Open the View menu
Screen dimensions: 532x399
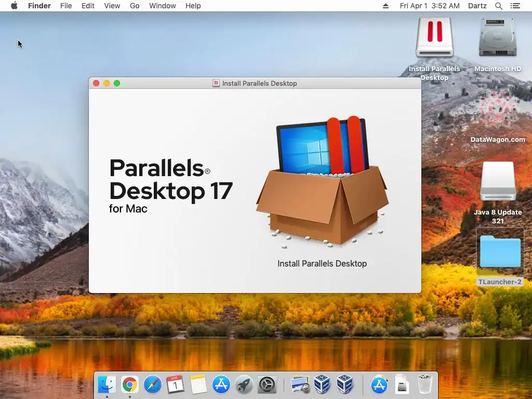pos(112,6)
